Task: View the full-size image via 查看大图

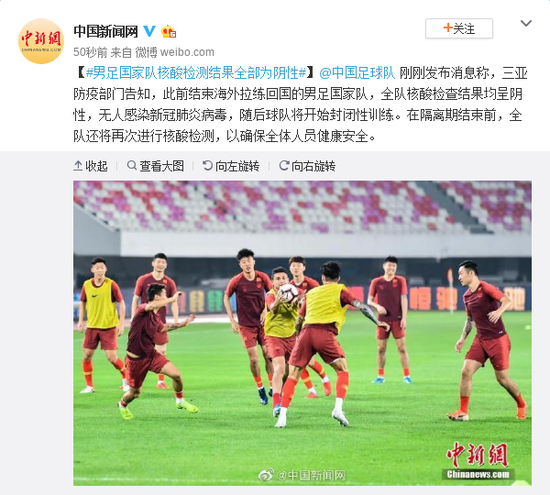Action: 155,166
